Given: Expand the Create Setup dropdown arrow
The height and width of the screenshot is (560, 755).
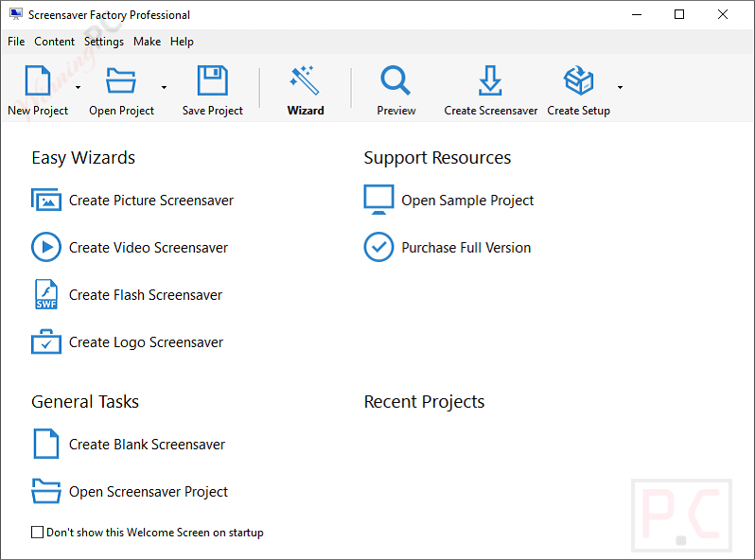Looking at the screenshot, I should (x=621, y=88).
